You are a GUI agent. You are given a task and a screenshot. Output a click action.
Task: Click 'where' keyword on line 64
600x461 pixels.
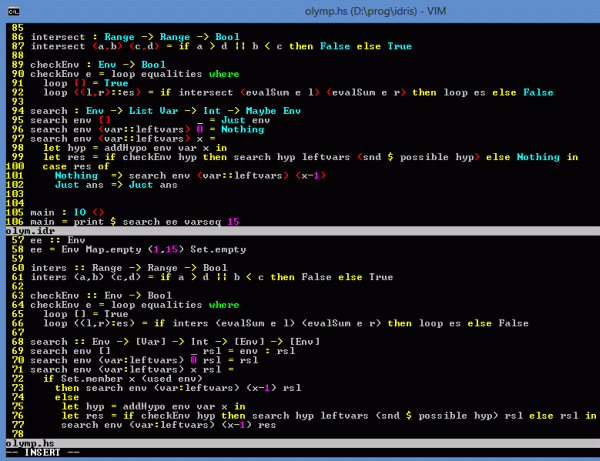click(x=224, y=305)
